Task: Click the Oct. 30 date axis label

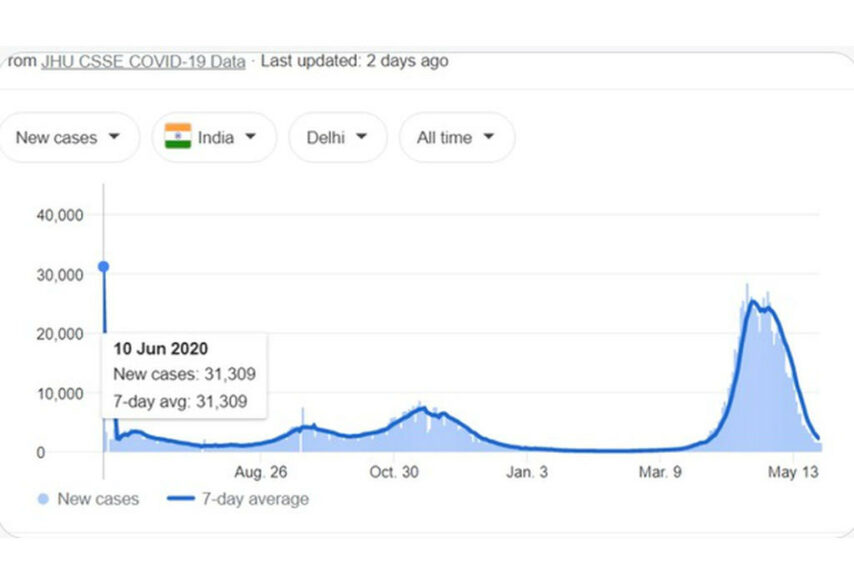Action: tap(394, 471)
